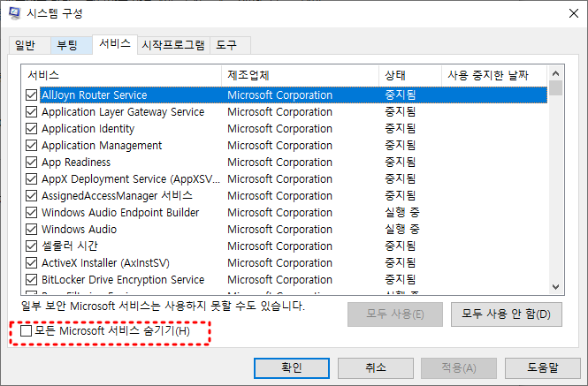Open 도움말 help button
The height and width of the screenshot is (386, 588).
543,367
